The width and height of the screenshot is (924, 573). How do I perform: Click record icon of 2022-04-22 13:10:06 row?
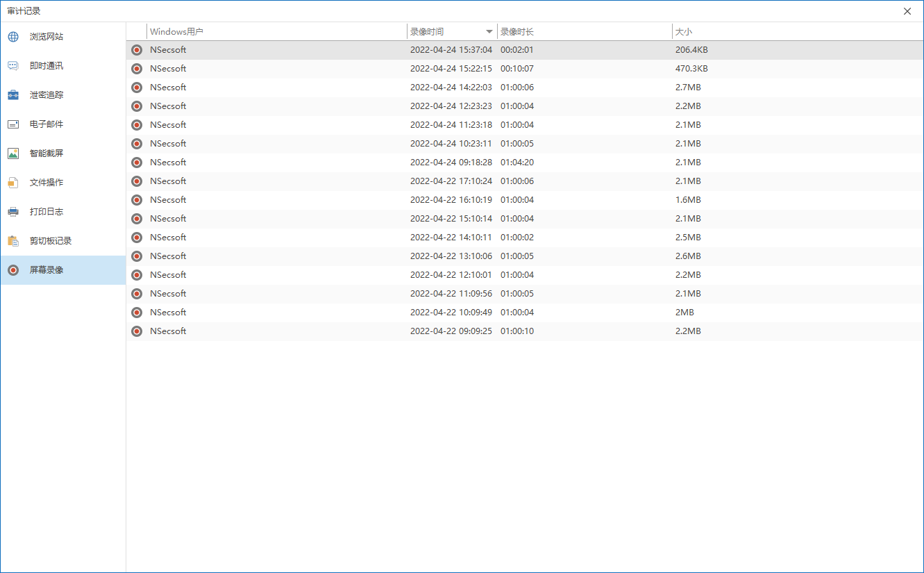(137, 256)
